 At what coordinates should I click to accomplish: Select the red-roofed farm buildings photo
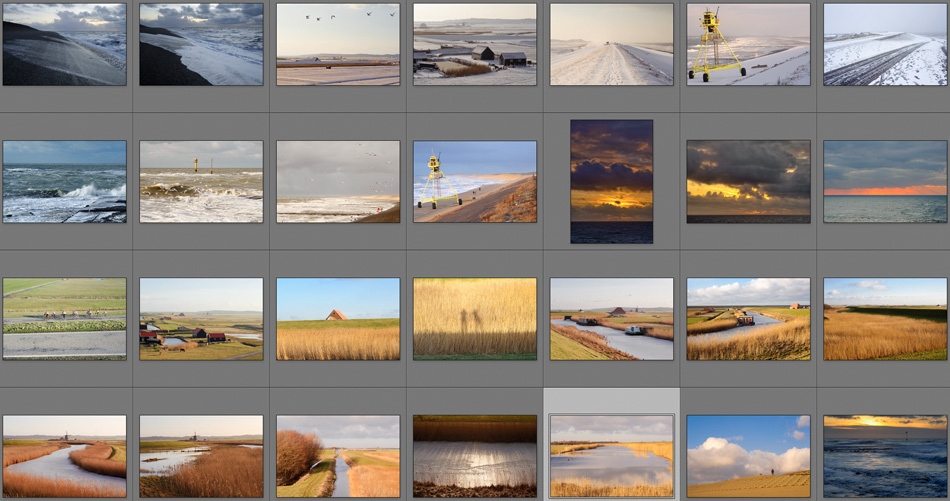tap(201, 318)
